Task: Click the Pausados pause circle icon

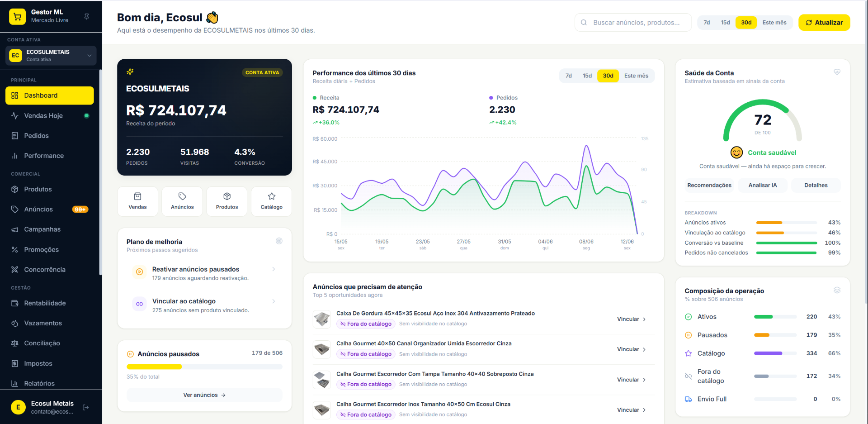Action: coord(688,335)
